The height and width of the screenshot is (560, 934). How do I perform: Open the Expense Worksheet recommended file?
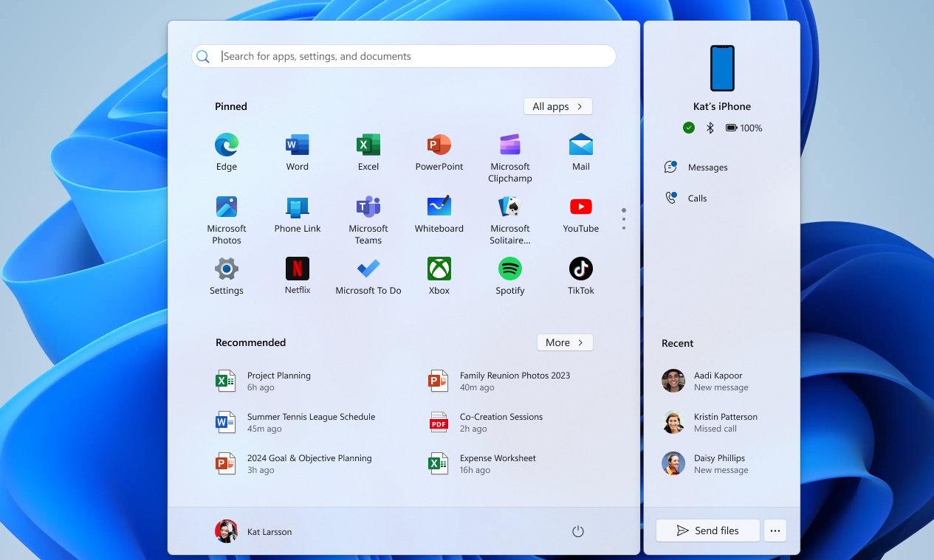(497, 463)
